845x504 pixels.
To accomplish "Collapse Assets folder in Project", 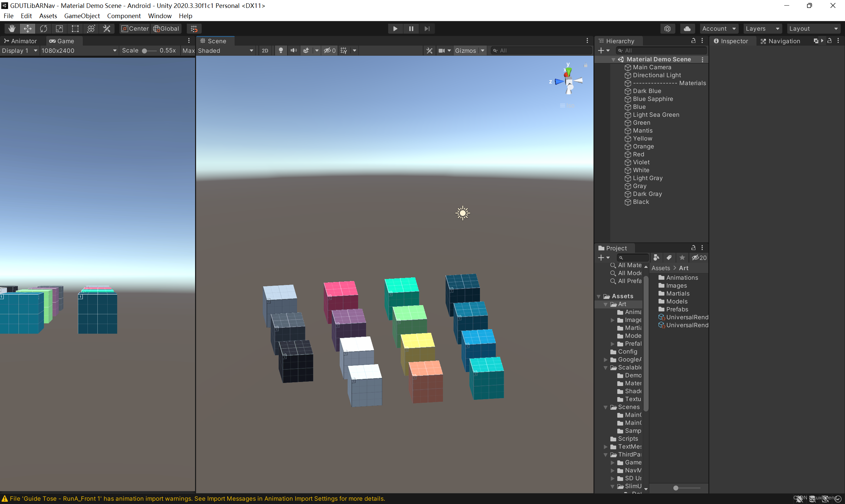I will point(599,297).
